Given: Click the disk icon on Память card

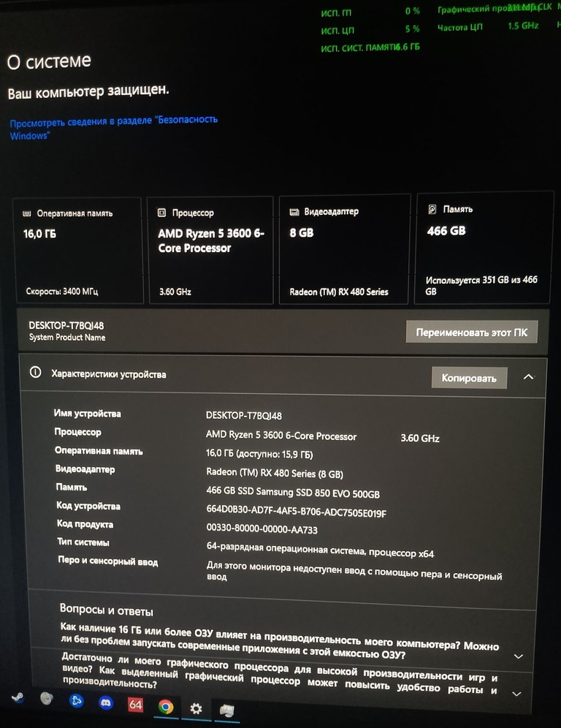Looking at the screenshot, I should pyautogui.click(x=432, y=209).
